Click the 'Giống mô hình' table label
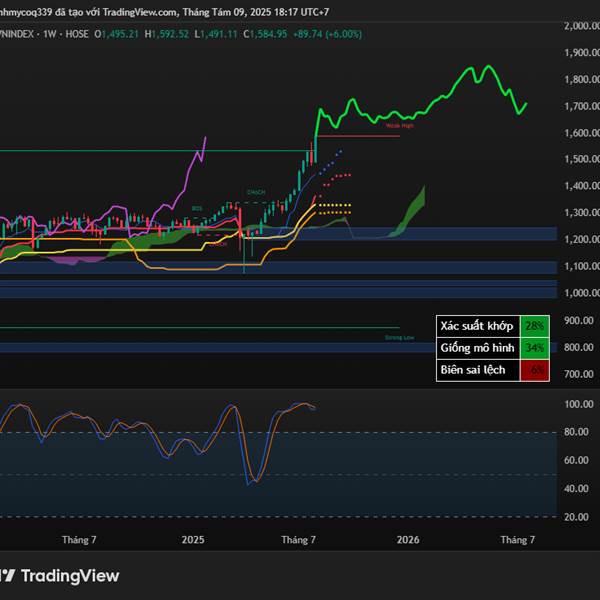The height and width of the screenshot is (600, 600). point(477,348)
